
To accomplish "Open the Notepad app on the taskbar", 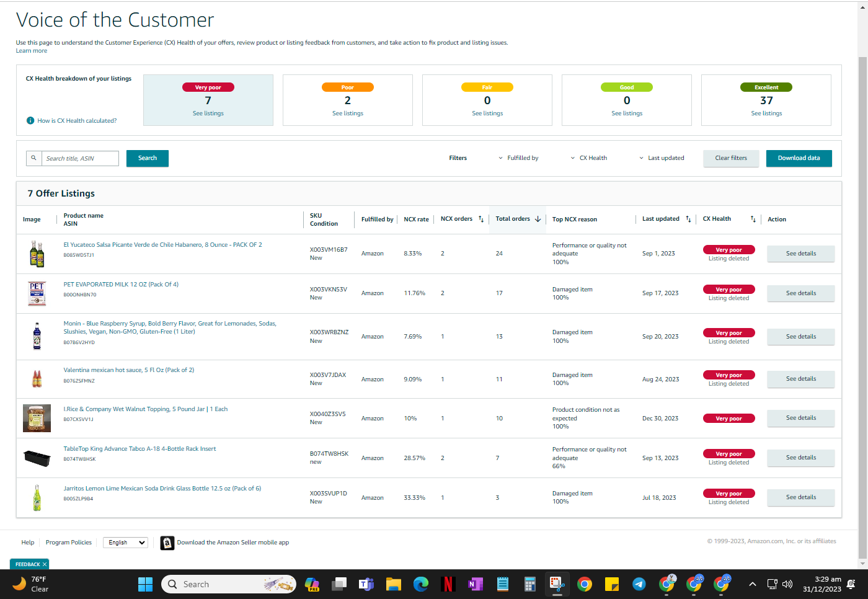I will point(503,584).
